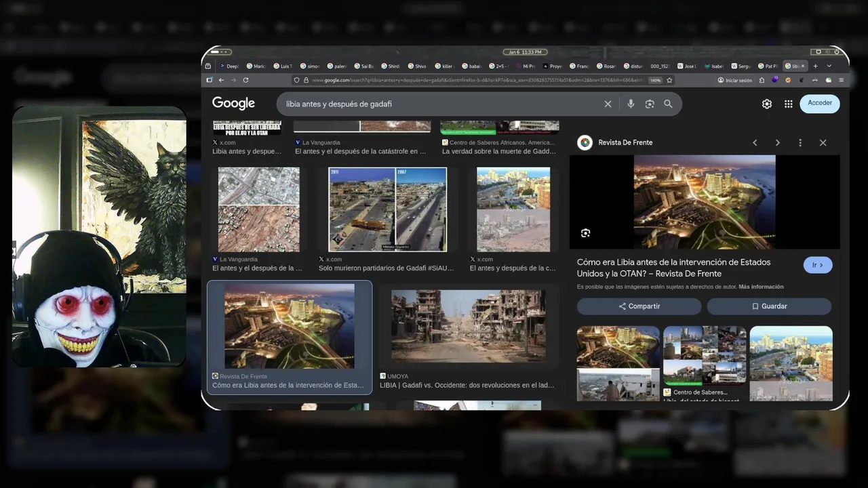Bookmark this page with the star icon
Image resolution: width=868 pixels, height=488 pixels.
coord(669,80)
